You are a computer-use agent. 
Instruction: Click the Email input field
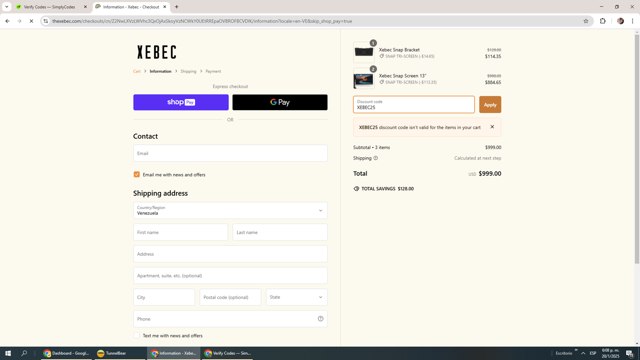click(230, 153)
